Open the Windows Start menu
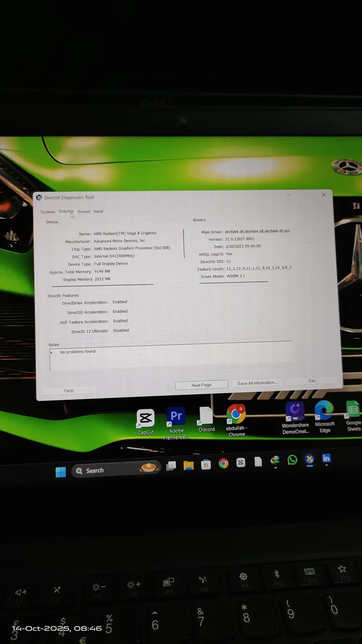This screenshot has height=644, width=362. 61,471
